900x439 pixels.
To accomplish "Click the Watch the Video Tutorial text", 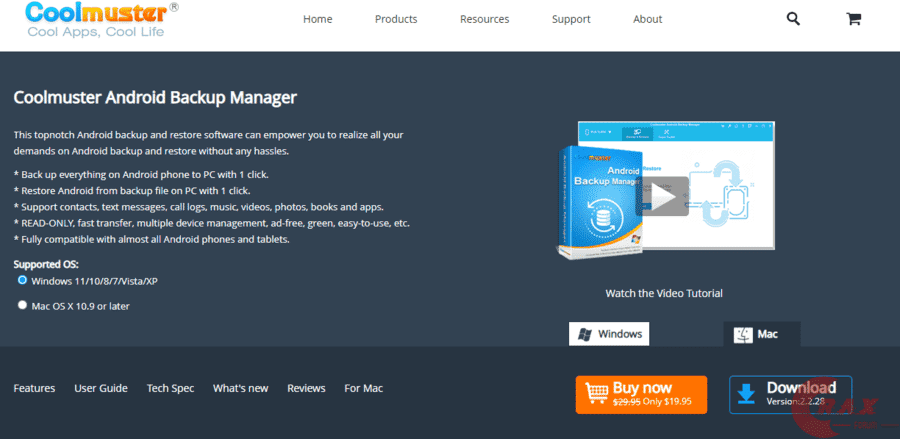I will click(664, 293).
